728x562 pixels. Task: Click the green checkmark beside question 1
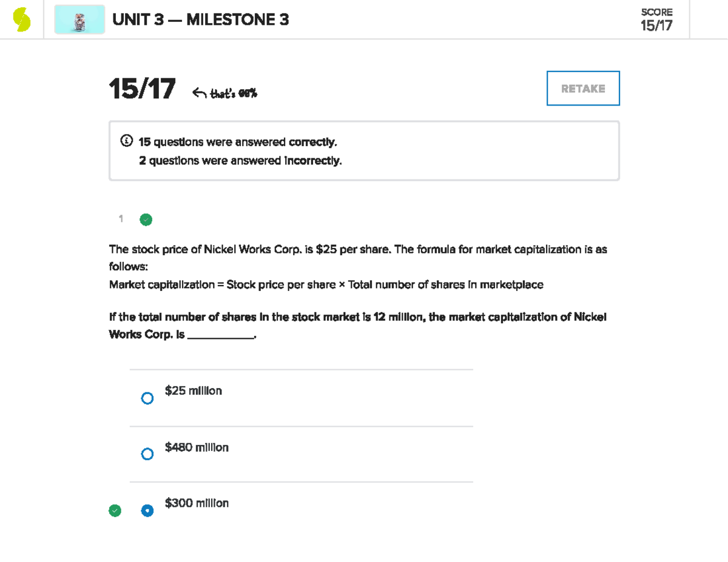[146, 219]
